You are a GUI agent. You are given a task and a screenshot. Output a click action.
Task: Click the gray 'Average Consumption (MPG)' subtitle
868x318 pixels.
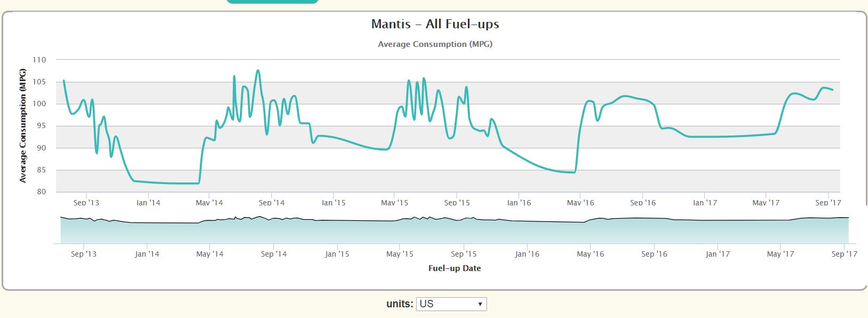coord(435,44)
